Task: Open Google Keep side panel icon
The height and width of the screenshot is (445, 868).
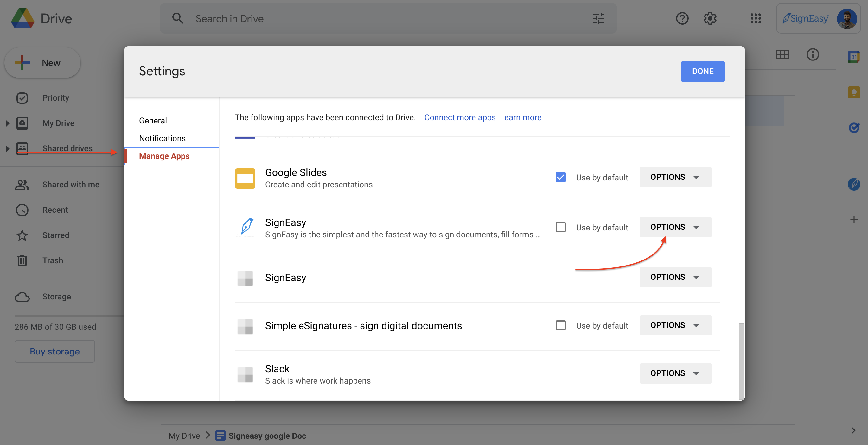Action: click(853, 92)
